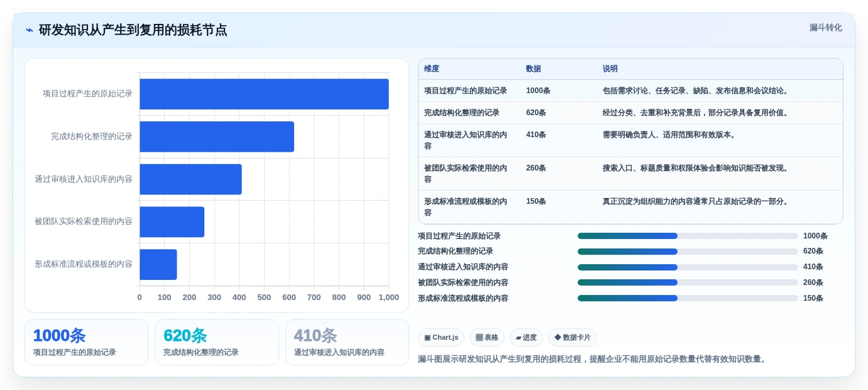868x390 pixels.
Task: Click the 漏斗转化 label in the header
Action: tap(825, 28)
